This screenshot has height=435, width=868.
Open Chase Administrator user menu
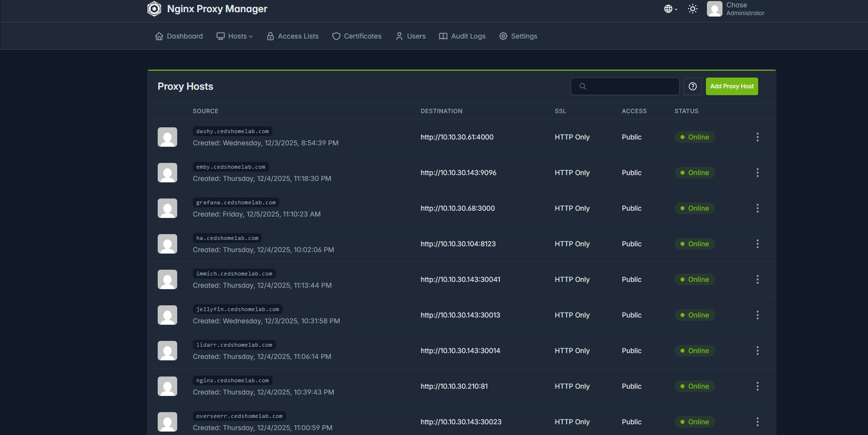pos(736,9)
